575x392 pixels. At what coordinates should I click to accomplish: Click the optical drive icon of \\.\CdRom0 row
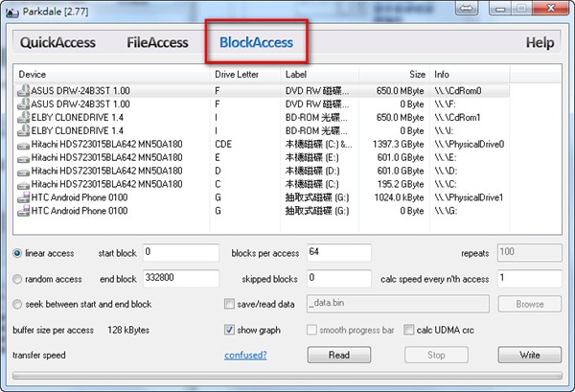point(23,91)
